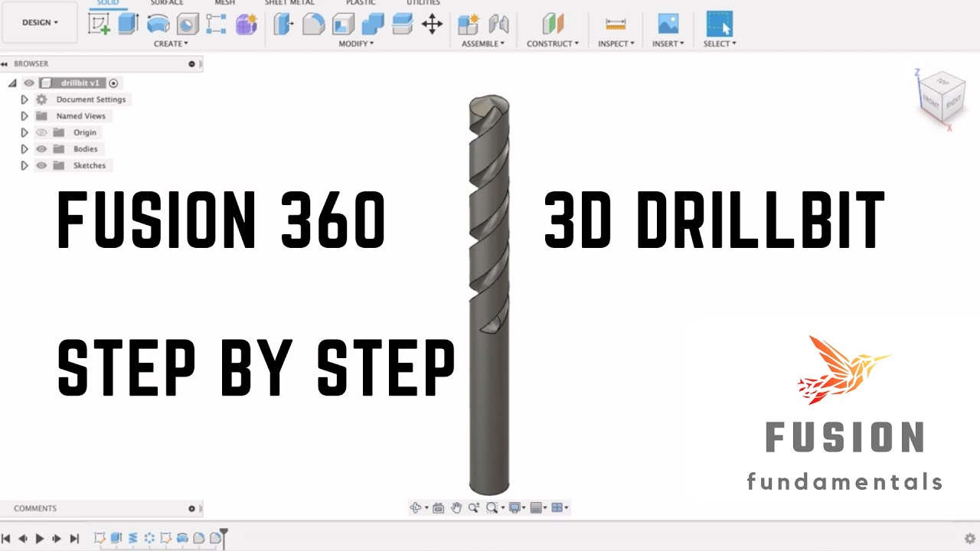980x551 pixels.
Task: Click the Viewports layout icon
Action: tap(557, 507)
